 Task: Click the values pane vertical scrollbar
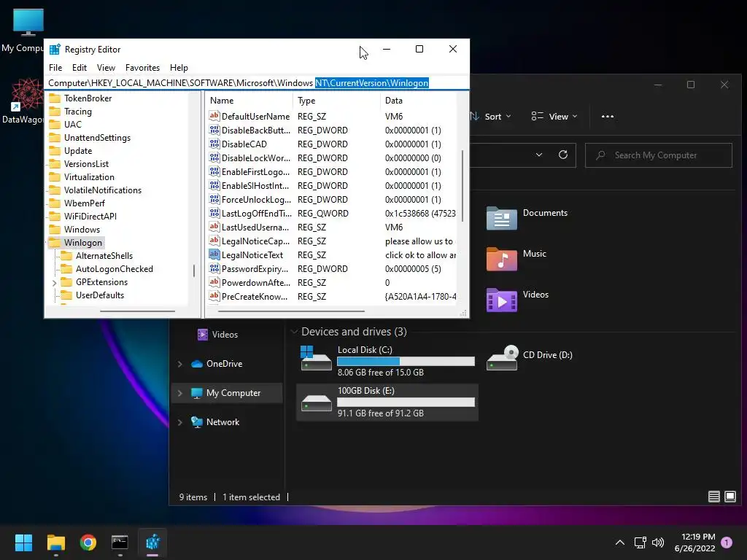[x=462, y=186]
